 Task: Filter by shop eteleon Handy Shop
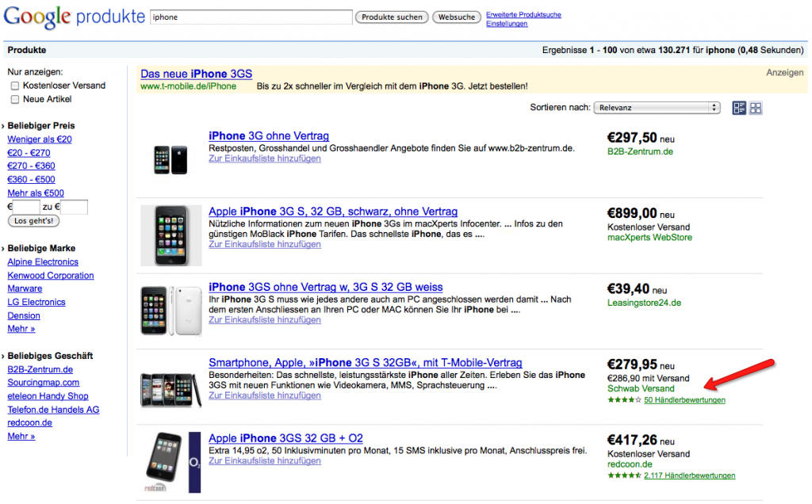tap(48, 396)
